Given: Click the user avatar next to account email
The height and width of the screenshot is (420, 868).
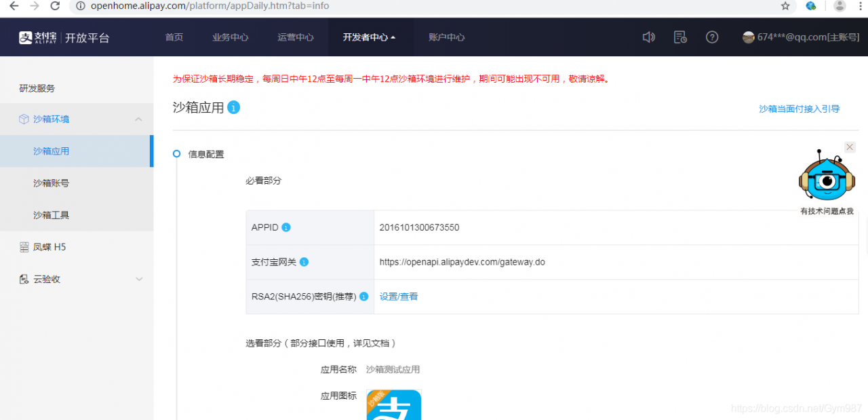Looking at the screenshot, I should tap(749, 37).
